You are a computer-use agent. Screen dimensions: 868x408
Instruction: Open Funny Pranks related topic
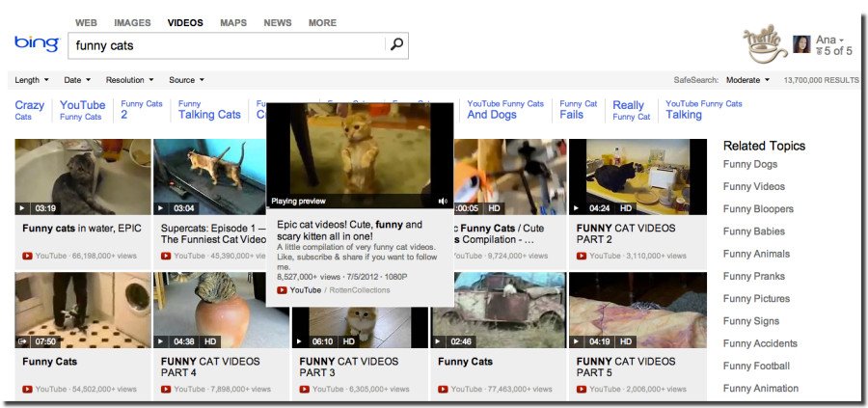(754, 276)
